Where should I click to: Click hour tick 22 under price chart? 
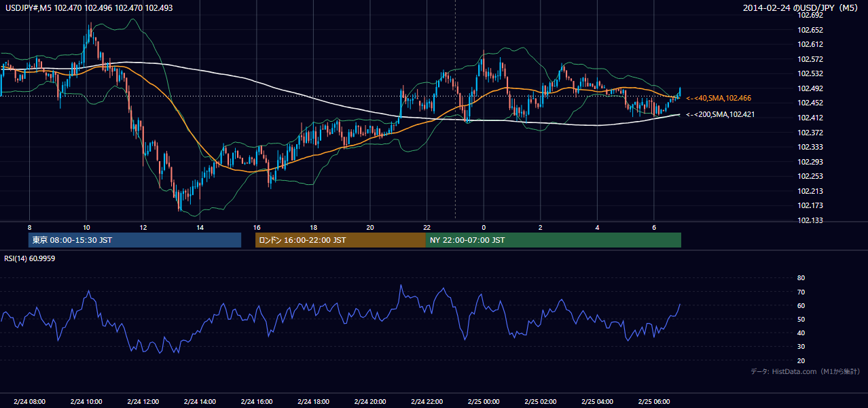pos(427,227)
